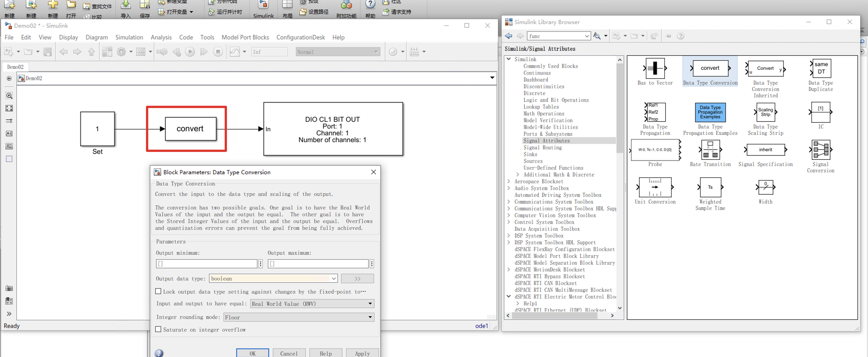Open the Integer rounding mode dropdown
The image size is (868, 357).
click(299, 317)
